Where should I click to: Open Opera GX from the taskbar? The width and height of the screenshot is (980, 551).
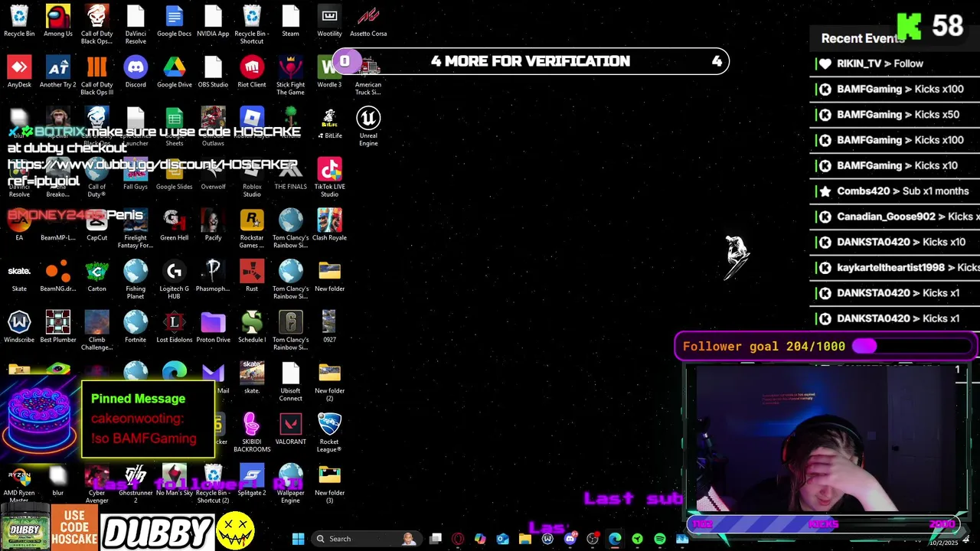458,539
